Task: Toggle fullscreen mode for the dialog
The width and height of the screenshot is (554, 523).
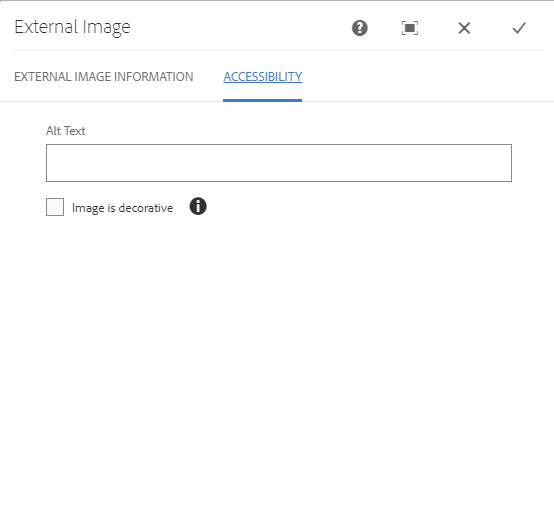Action: click(x=410, y=28)
